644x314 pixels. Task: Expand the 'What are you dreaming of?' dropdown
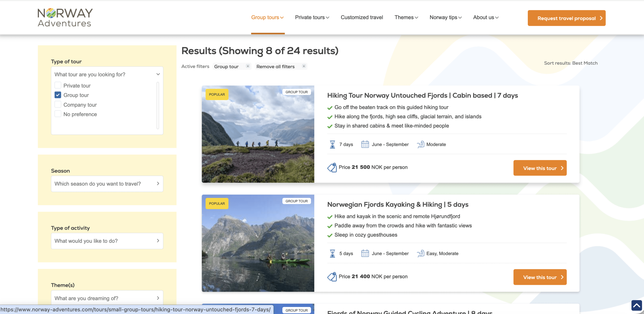107,298
